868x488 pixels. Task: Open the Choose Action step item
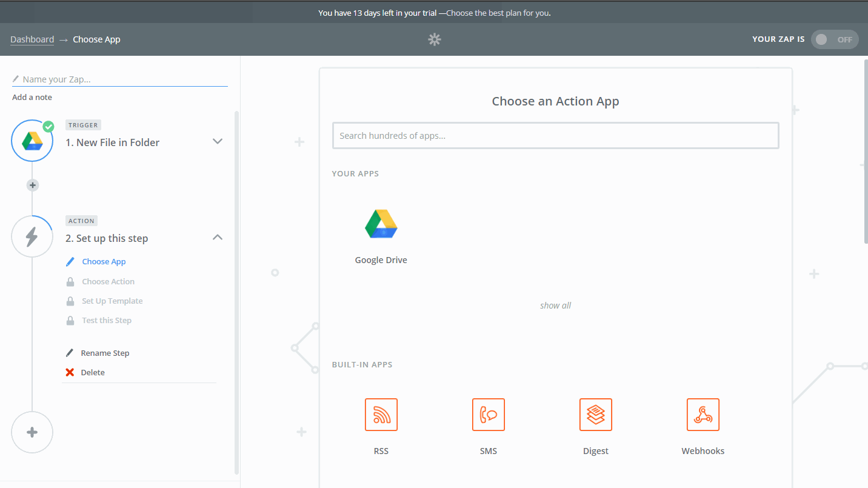coord(109,281)
